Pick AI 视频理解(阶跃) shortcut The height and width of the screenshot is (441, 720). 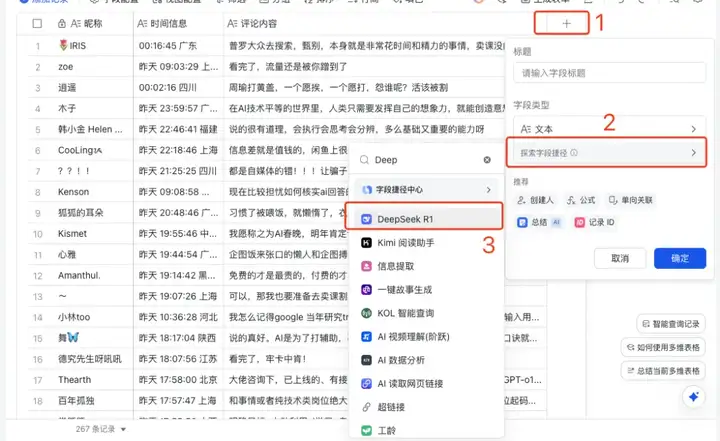pos(424,337)
